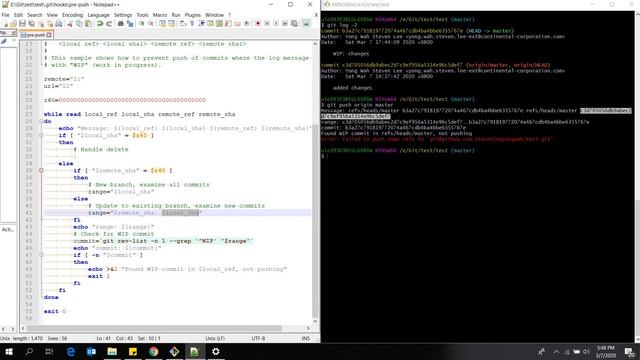This screenshot has height=360, width=640.
Task: Click the Save recorded macro icon
Action: click(x=294, y=24)
